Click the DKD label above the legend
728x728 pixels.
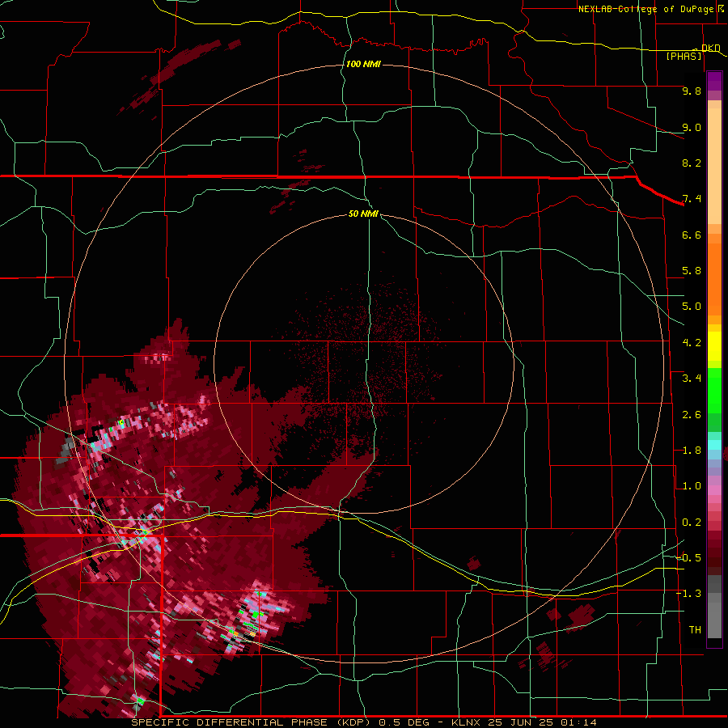(710, 48)
